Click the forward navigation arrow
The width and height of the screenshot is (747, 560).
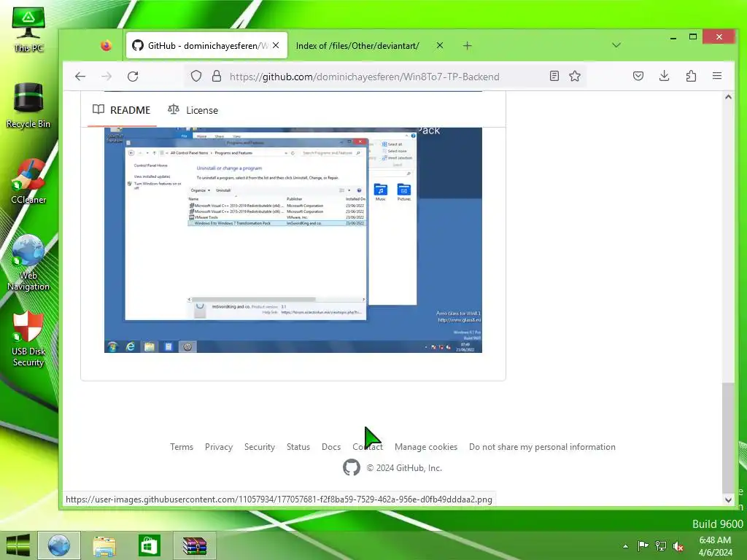click(x=107, y=76)
